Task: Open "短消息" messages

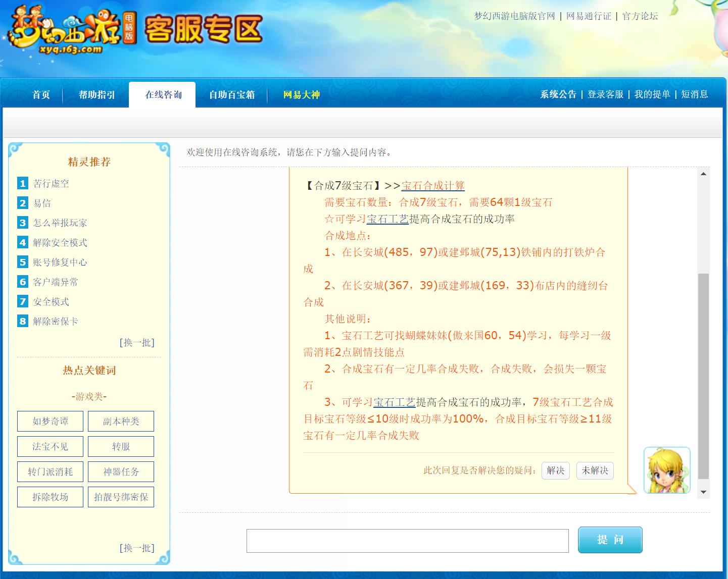Action: point(694,94)
